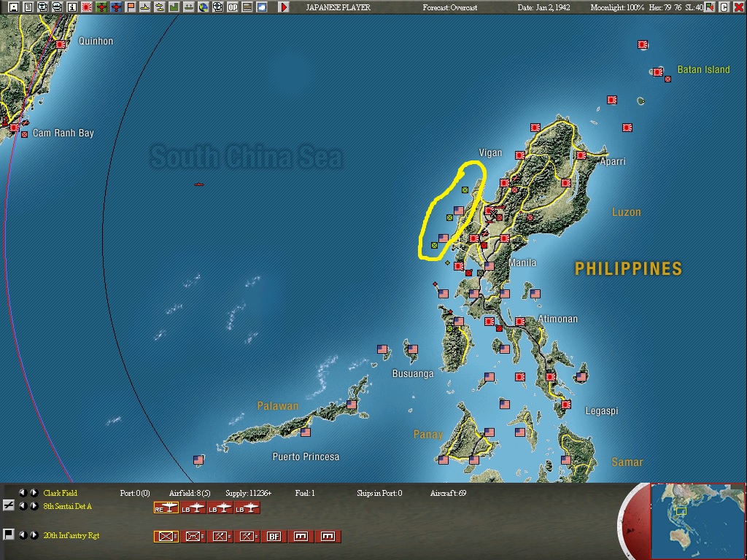The height and width of the screenshot is (560, 747).
Task: Click the green friendly aircraft toolbar icon
Action: click(101, 6)
